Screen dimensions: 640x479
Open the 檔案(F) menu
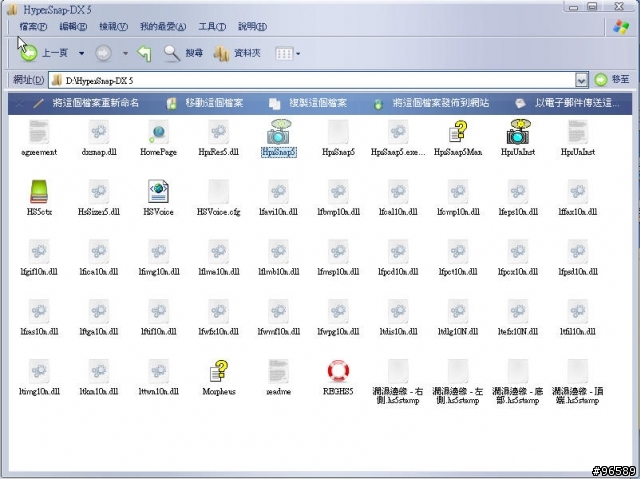[x=33, y=27]
